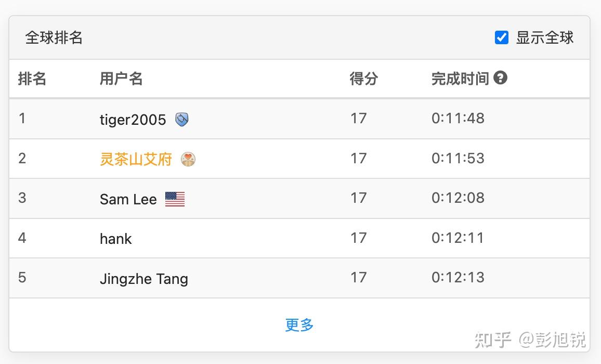The width and height of the screenshot is (601, 364).
Task: Uncheck the 显示全球 checkbox
Action: tap(501, 37)
